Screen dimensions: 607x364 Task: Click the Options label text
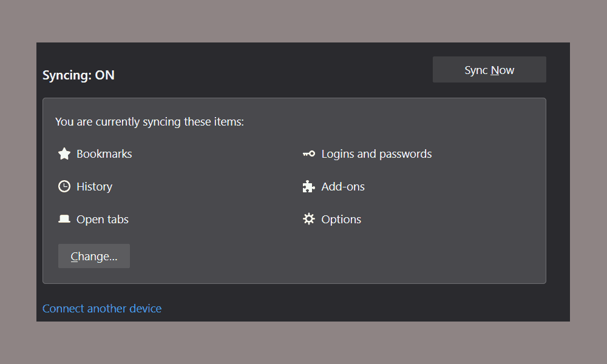[x=341, y=219]
